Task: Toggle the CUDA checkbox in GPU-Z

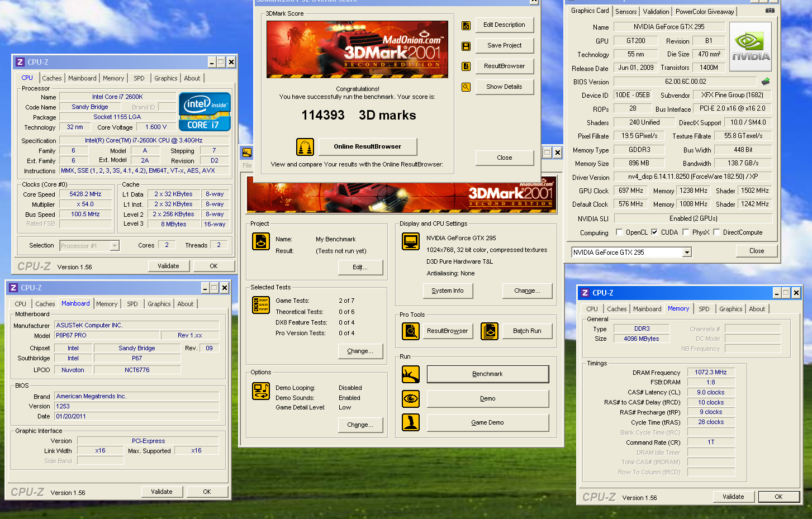Action: tap(654, 232)
